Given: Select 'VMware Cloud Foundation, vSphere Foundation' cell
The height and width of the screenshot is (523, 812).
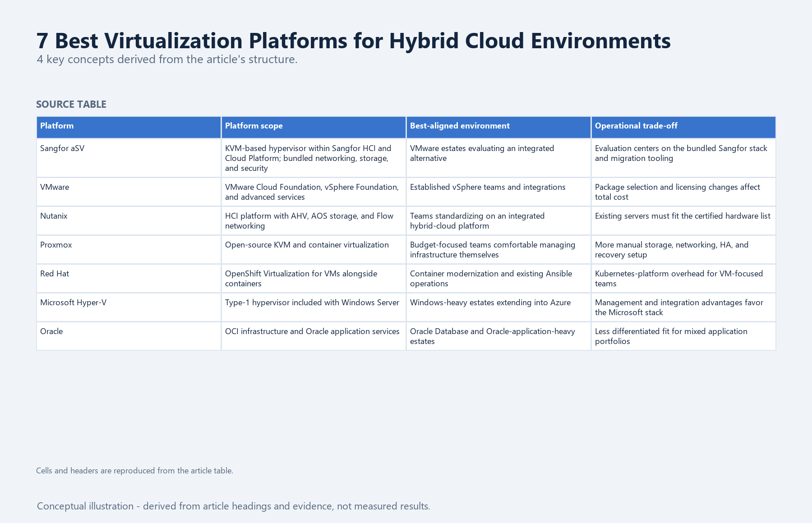Looking at the screenshot, I should click(314, 192).
